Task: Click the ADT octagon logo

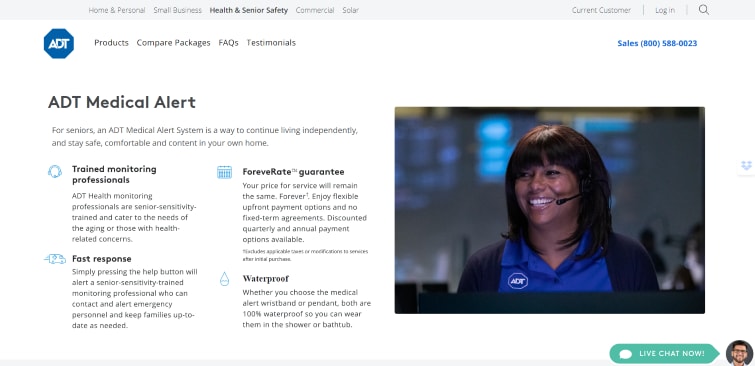Action: click(x=59, y=43)
